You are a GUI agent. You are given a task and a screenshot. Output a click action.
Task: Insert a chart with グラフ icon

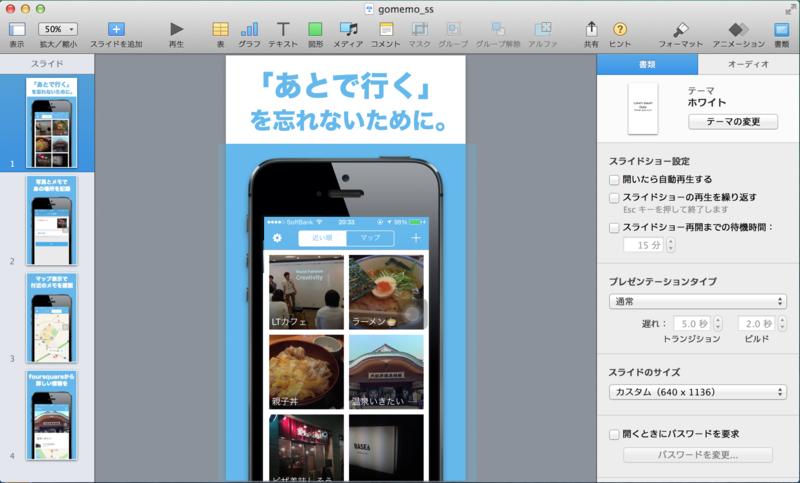click(x=249, y=30)
